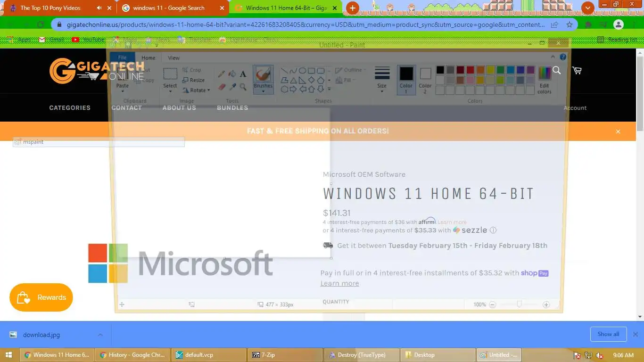Open the Chrome profile avatar icon
644x362 pixels.
pos(619,25)
